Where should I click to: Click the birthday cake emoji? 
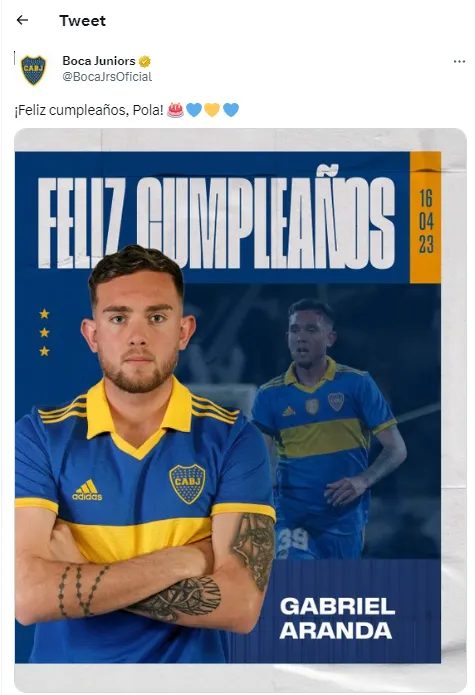pos(175,109)
